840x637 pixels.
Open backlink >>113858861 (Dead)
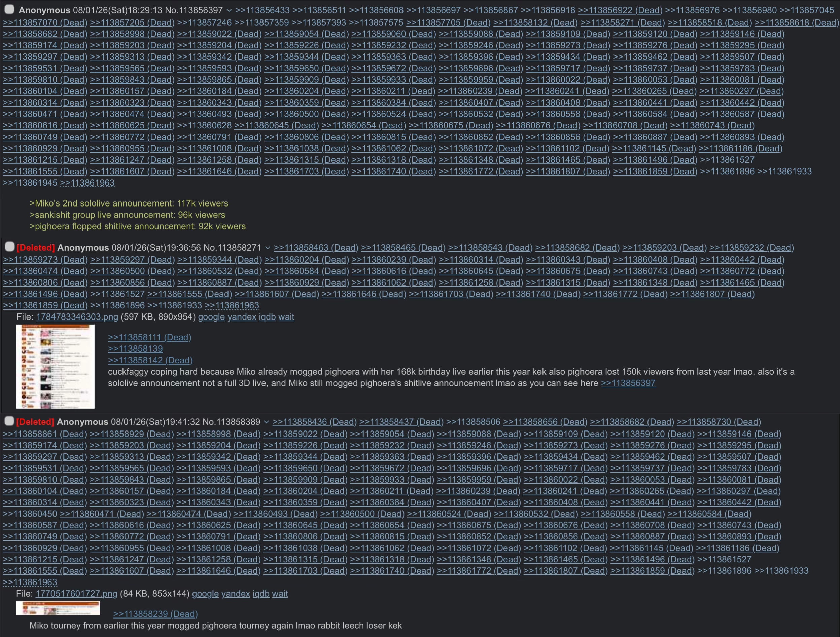click(45, 434)
